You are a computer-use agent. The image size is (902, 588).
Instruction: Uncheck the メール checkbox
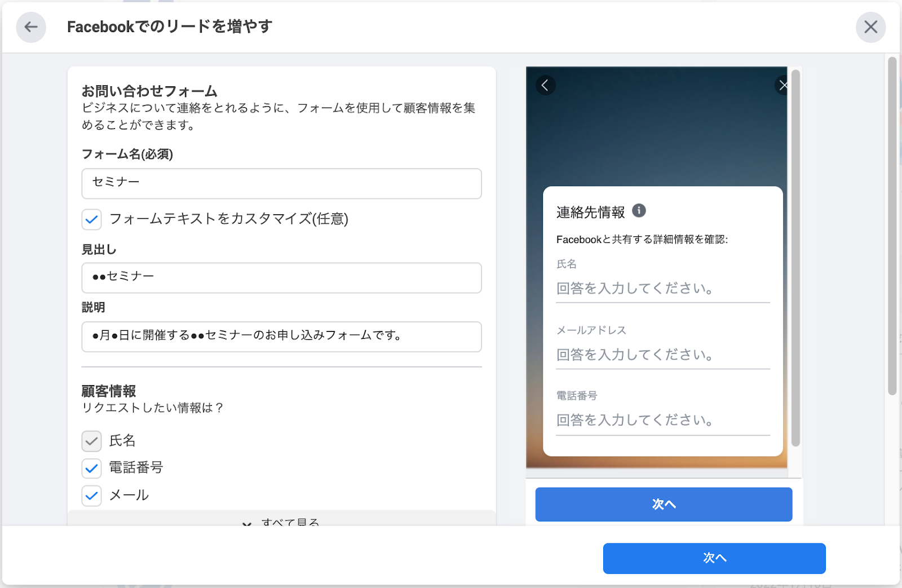coord(91,496)
